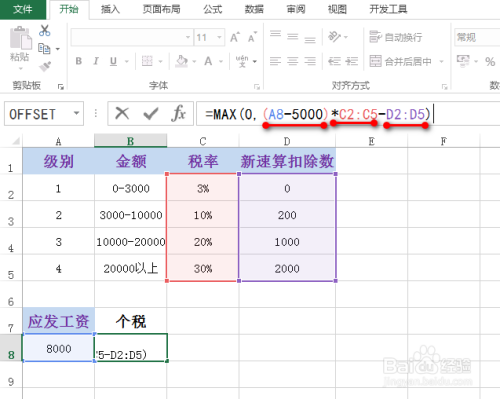Click the fx insert function button
The image size is (500, 399).
(179, 114)
